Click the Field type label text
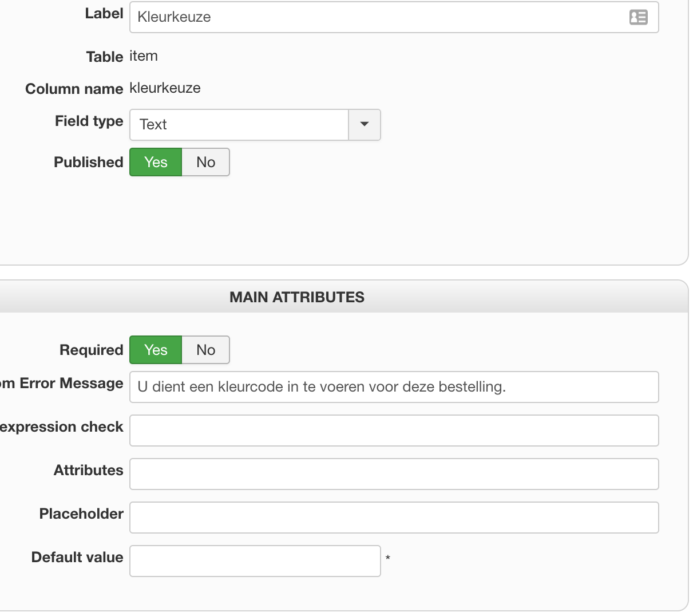697x616 pixels. [x=89, y=121]
